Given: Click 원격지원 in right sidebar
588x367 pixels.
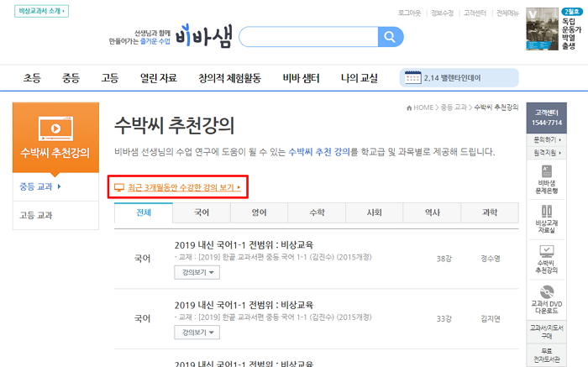Looking at the screenshot, I should 547,153.
